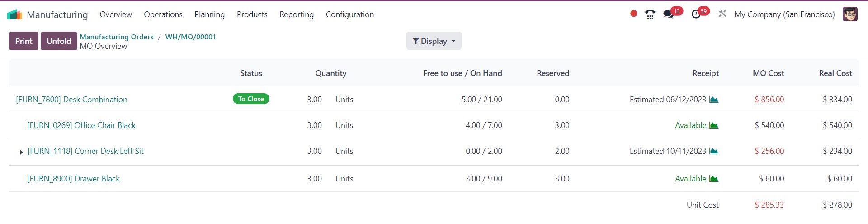Open WH/MO/00001 breadcrumb link
868x224 pixels.
pyautogui.click(x=190, y=37)
